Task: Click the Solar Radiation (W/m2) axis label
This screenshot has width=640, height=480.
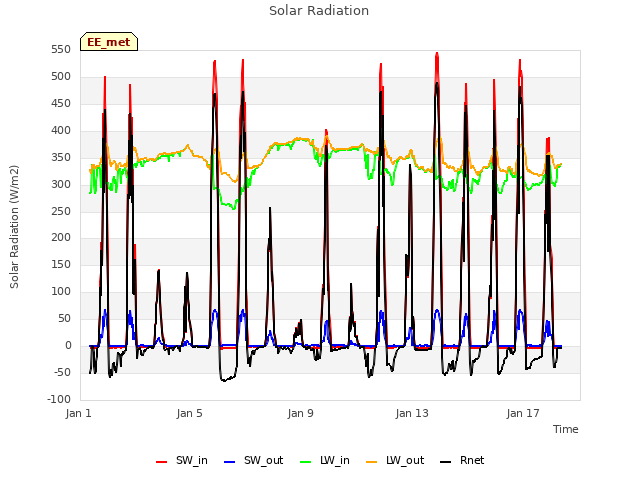Action: click(14, 227)
